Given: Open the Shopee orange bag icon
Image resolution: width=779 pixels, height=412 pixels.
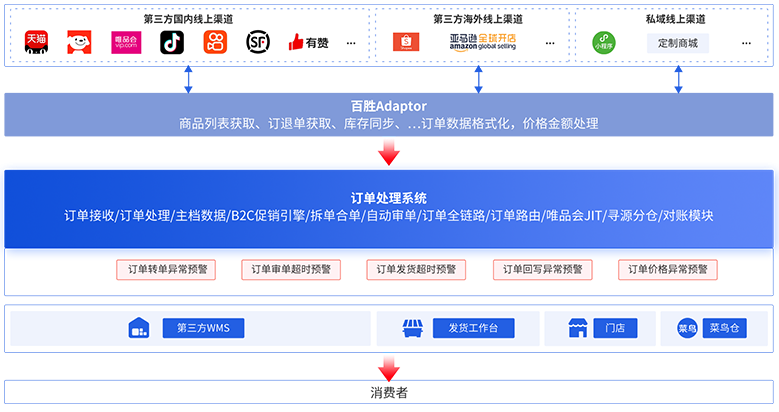Looking at the screenshot, I should pyautogui.click(x=406, y=42).
